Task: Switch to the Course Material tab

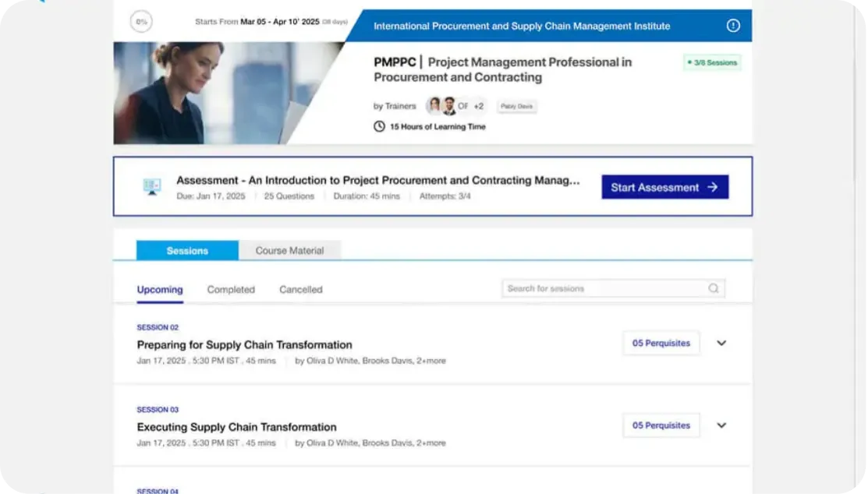Action: coord(289,251)
